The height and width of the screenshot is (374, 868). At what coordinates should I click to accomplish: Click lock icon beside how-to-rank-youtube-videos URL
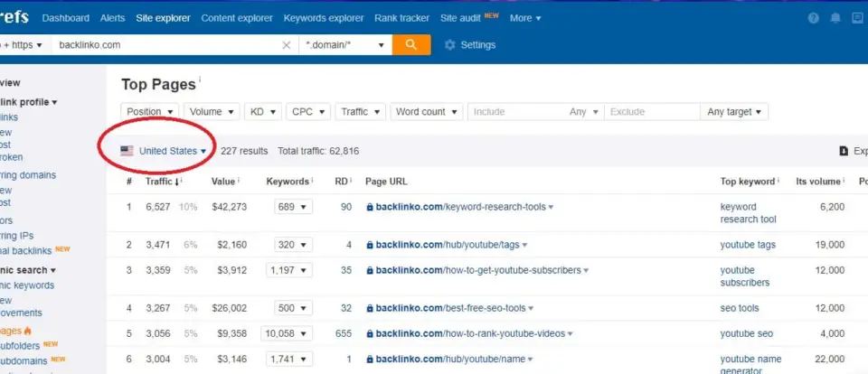(x=370, y=333)
